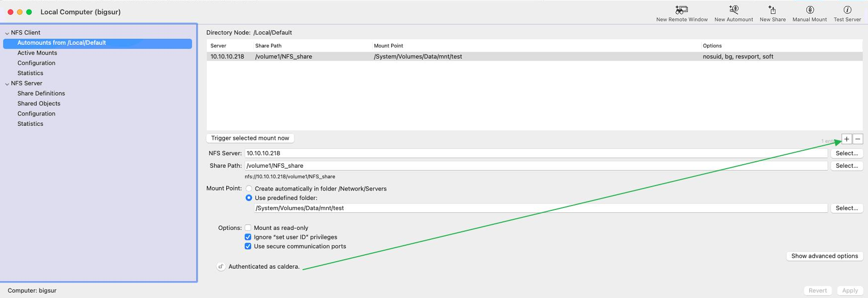Add a new automount with plus button
The image size is (868, 298).
(847, 139)
